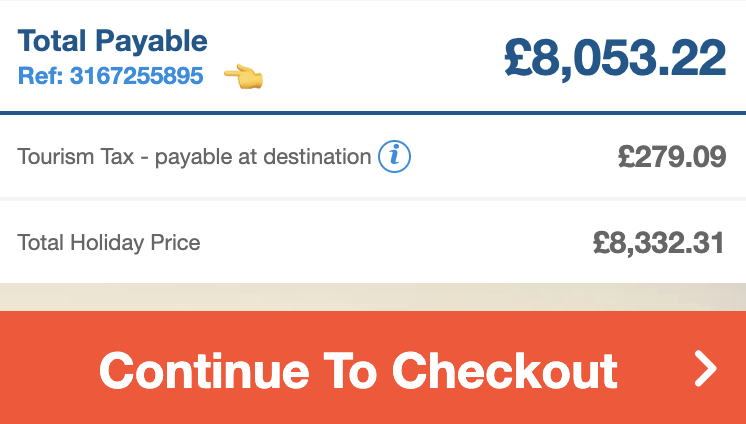Screen dimensions: 746x424
Task: Click the grey separator between the price rows
Action: 373,199
